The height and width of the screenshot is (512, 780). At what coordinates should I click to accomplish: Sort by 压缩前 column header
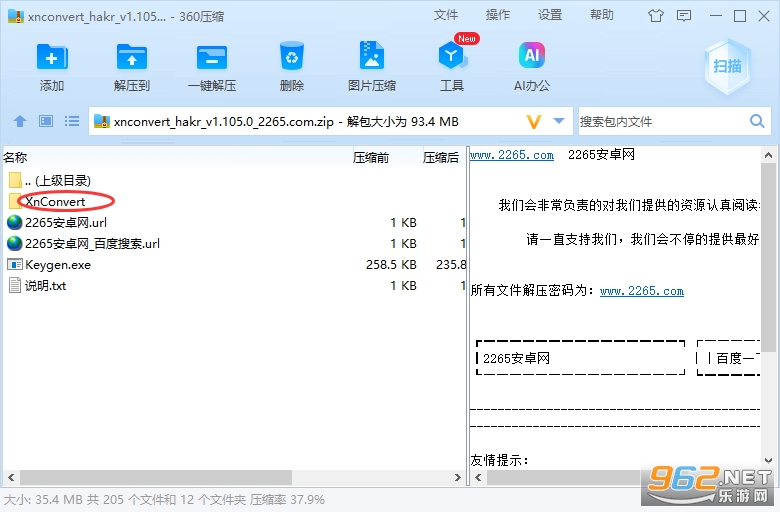click(371, 158)
